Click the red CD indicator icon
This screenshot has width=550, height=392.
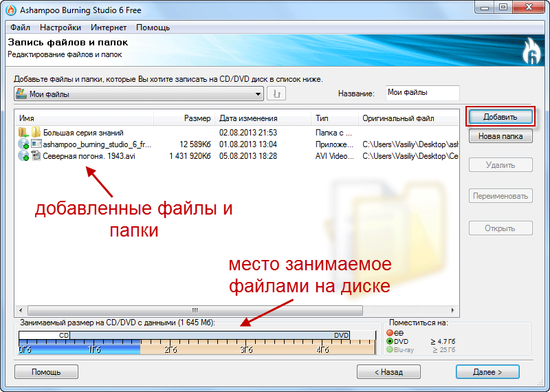click(389, 333)
